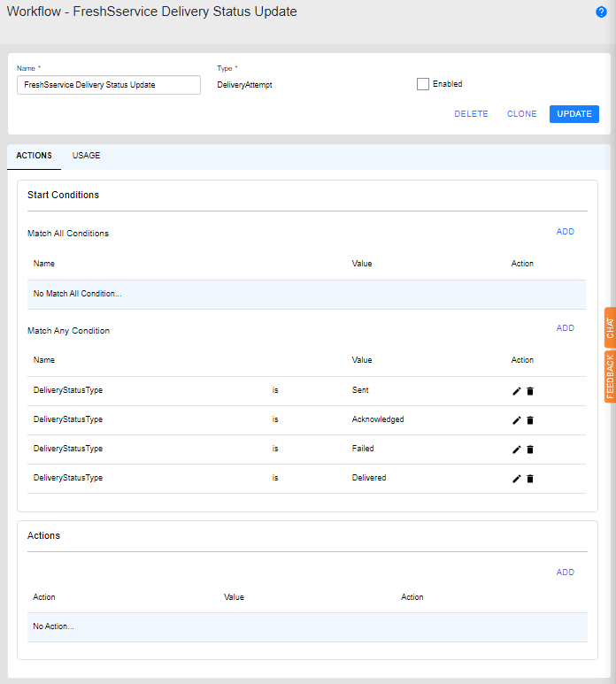The height and width of the screenshot is (684, 616).
Task: Delete the Failed status condition
Action: (x=530, y=450)
